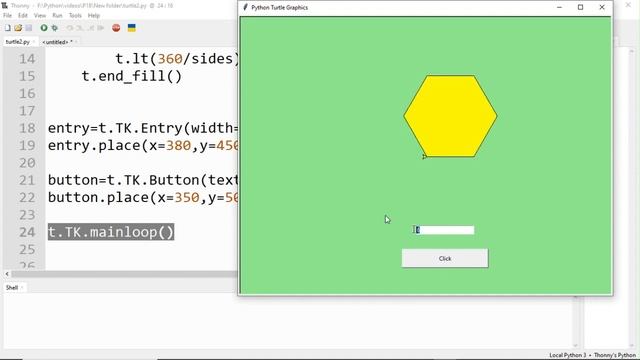Open the Tools menu
Viewport: 640px width, 360px height.
click(75, 16)
